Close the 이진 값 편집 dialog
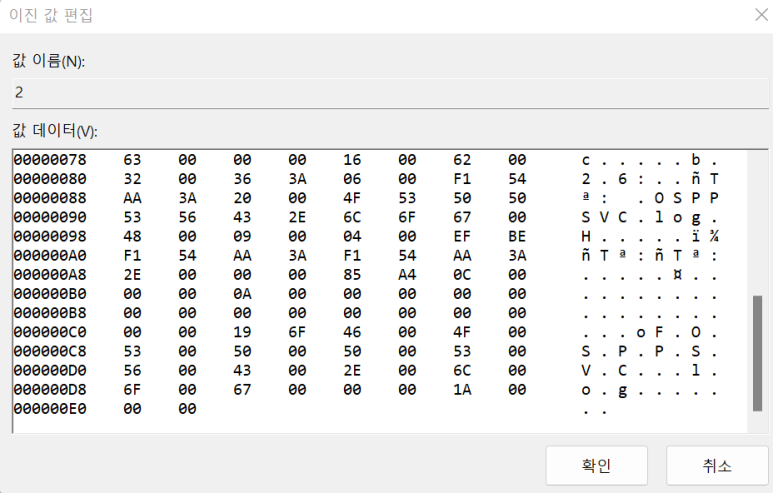The image size is (773, 493). click(762, 15)
